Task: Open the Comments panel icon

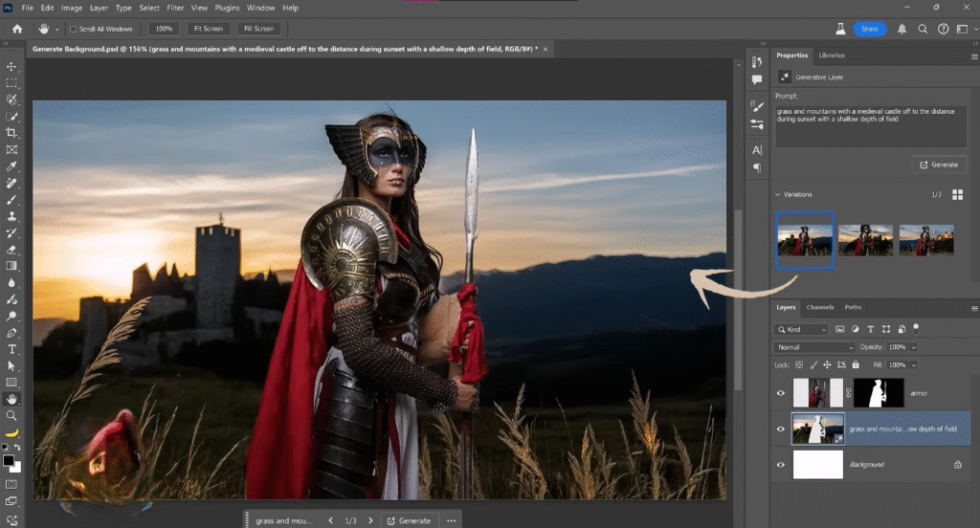Action: pyautogui.click(x=757, y=80)
